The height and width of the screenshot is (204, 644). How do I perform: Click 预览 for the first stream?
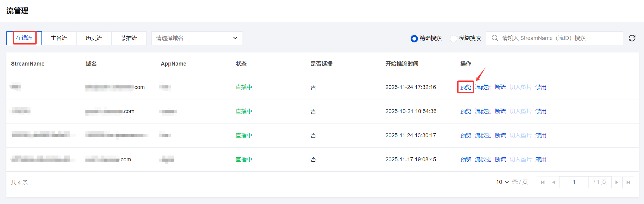pyautogui.click(x=466, y=87)
